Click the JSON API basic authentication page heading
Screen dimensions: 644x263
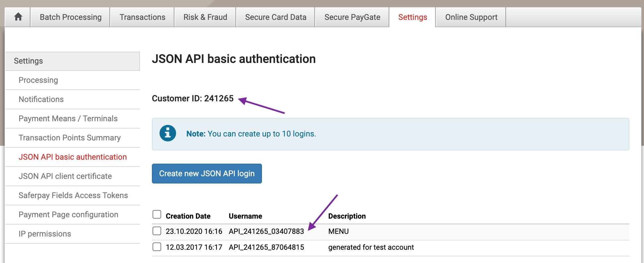click(x=234, y=59)
